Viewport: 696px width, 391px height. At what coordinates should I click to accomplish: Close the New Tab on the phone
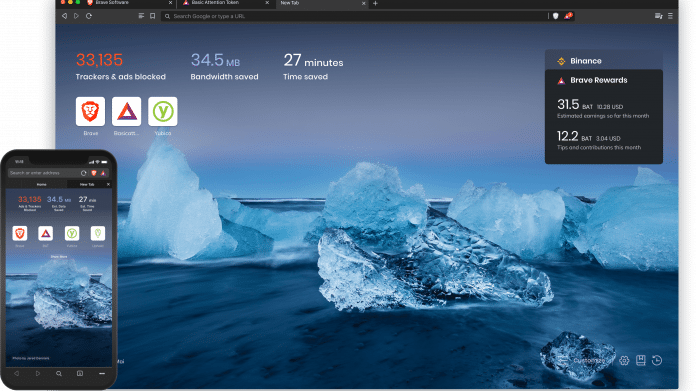click(x=108, y=184)
